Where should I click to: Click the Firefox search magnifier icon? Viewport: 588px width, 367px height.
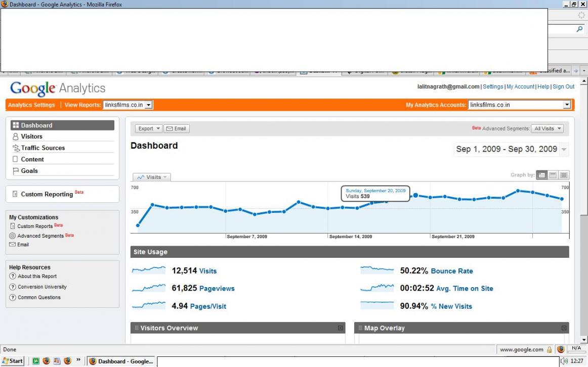coord(579,29)
